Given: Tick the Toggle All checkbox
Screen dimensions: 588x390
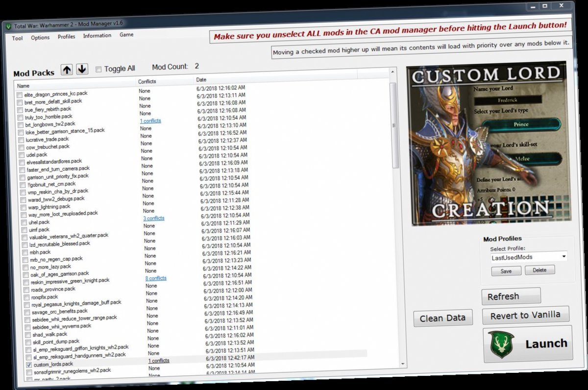Looking at the screenshot, I should (x=98, y=69).
